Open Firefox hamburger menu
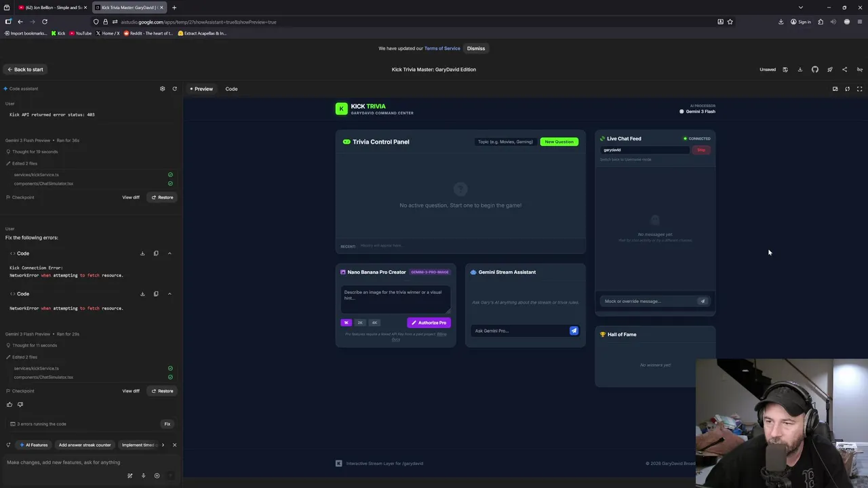 [859, 22]
